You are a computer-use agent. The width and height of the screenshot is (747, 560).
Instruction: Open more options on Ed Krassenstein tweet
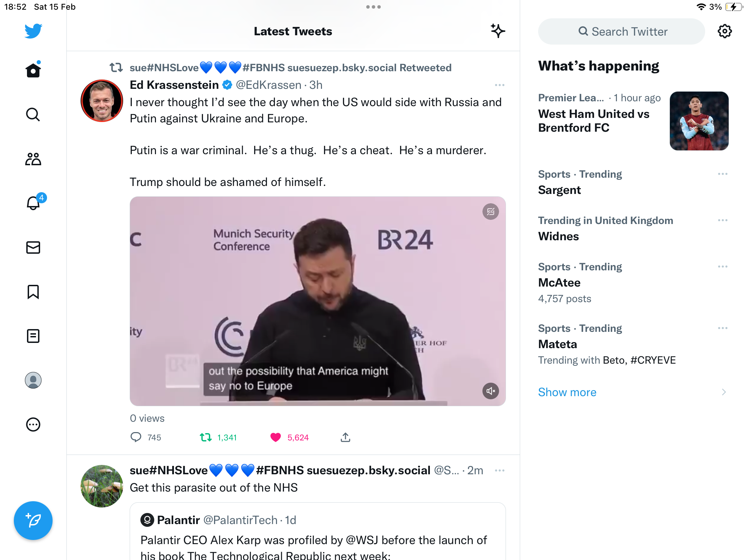pyautogui.click(x=500, y=85)
